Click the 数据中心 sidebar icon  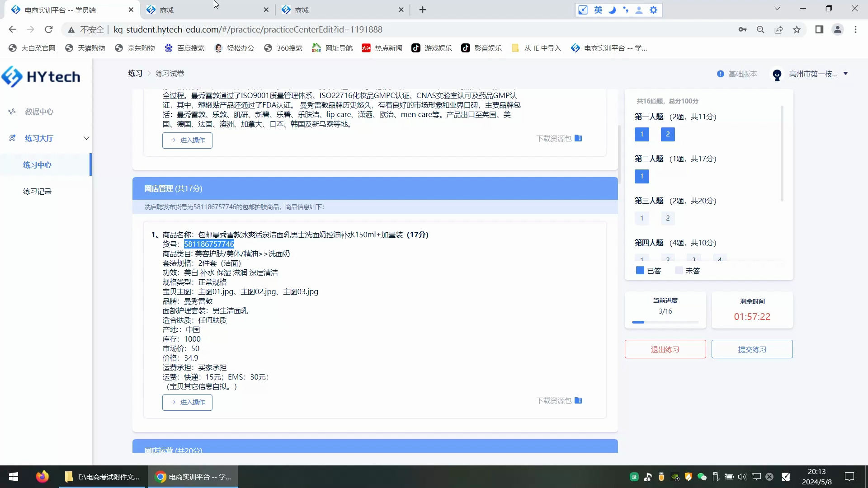pyautogui.click(x=12, y=112)
